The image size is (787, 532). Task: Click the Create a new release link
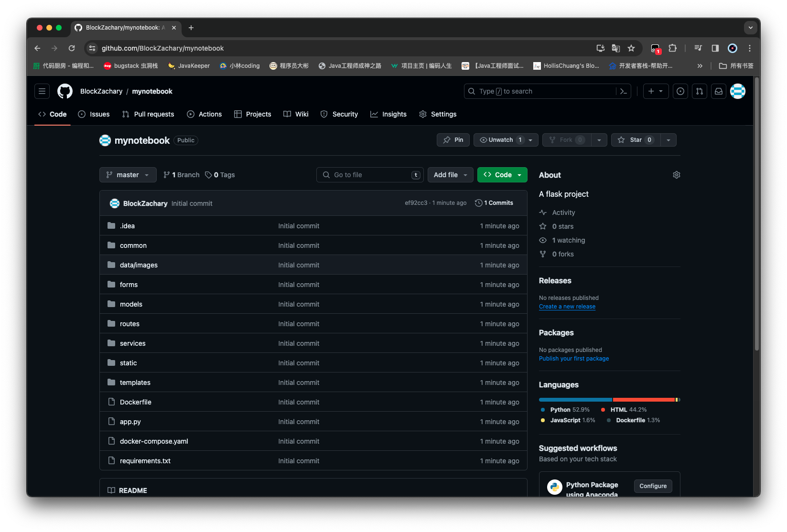click(x=567, y=307)
